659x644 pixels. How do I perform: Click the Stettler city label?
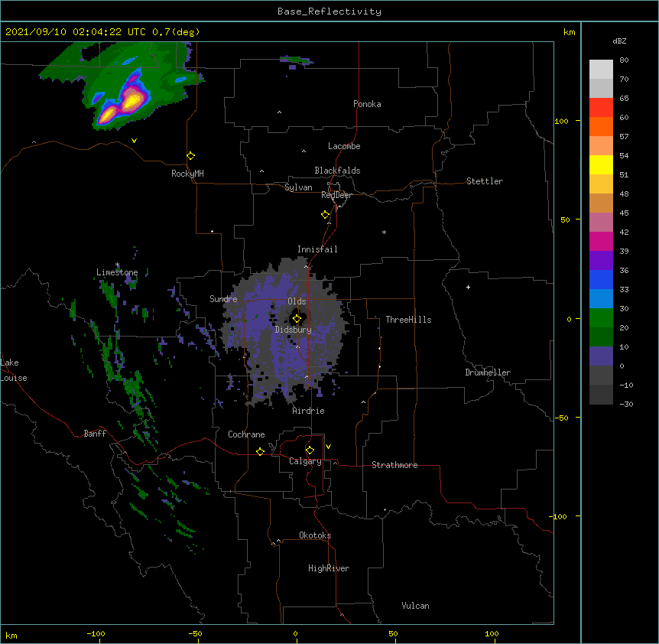tap(485, 181)
